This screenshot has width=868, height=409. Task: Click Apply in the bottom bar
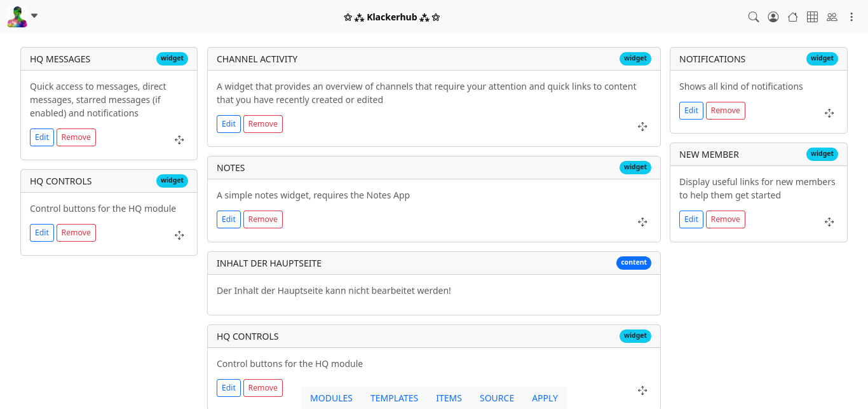point(545,398)
